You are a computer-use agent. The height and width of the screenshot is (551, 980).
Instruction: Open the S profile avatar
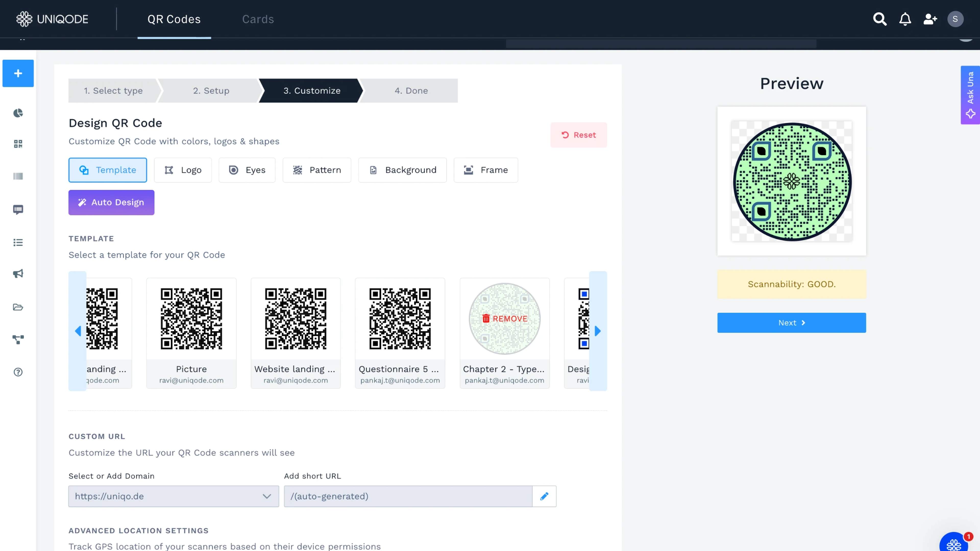point(955,19)
